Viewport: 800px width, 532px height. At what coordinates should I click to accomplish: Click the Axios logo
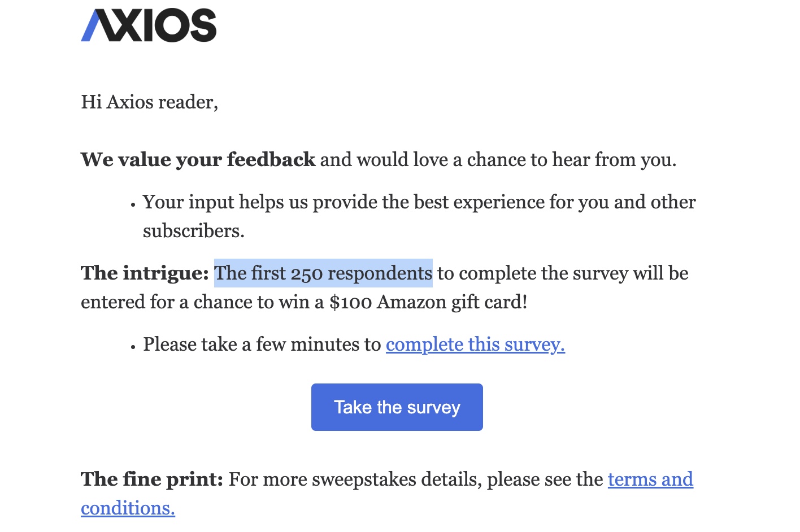coord(149,25)
